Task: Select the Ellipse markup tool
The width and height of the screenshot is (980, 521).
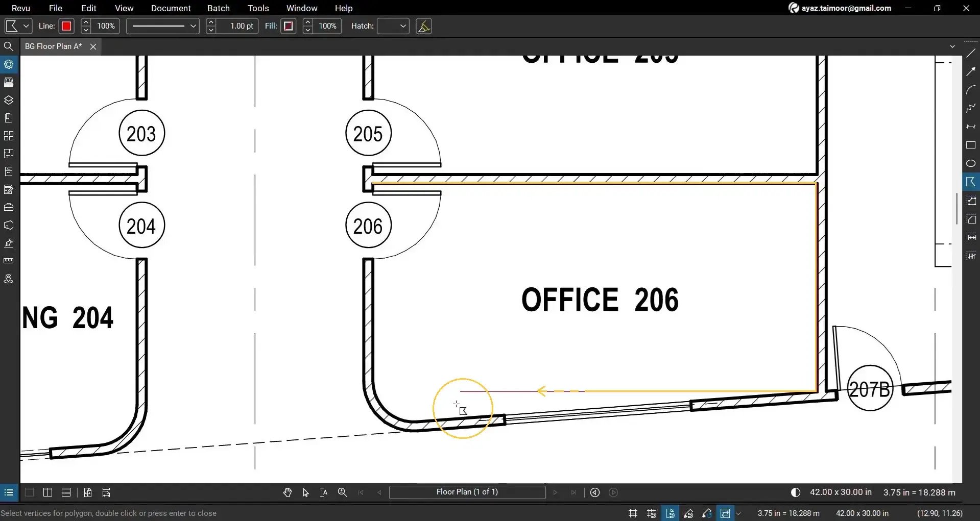Action: [x=971, y=163]
